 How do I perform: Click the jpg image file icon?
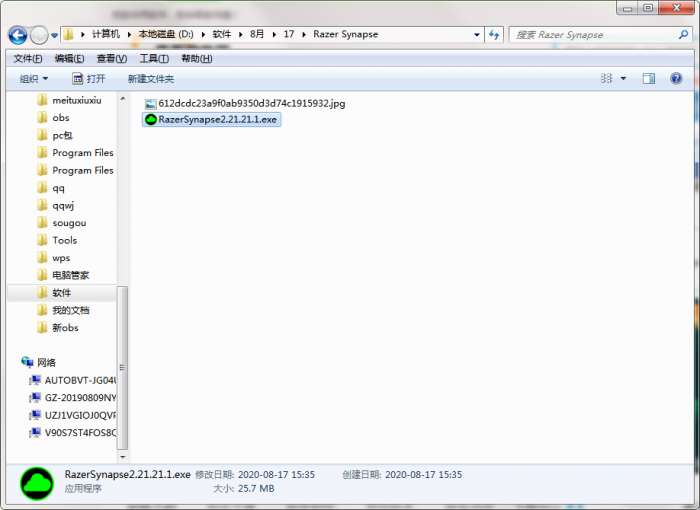click(150, 104)
